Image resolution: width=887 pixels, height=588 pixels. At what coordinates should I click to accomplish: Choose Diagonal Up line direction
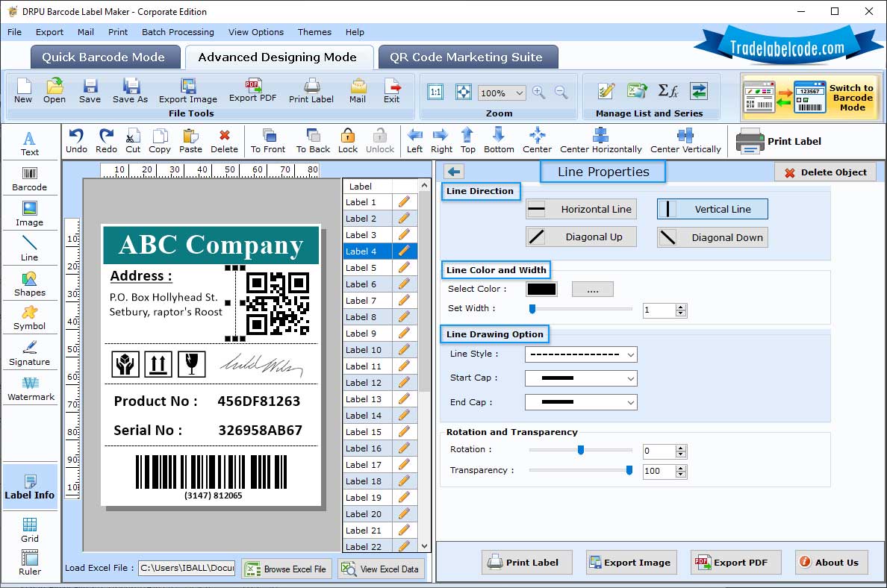coord(581,237)
